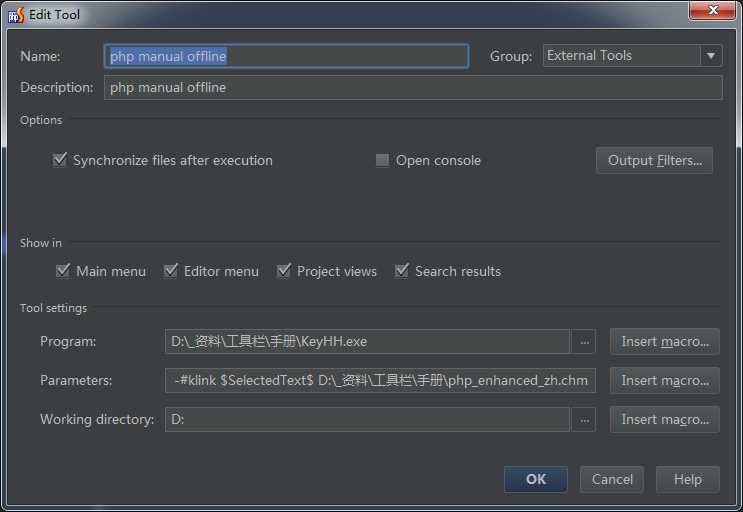743x512 pixels.
Task: Open the Group dropdown arrow
Action: pos(711,56)
